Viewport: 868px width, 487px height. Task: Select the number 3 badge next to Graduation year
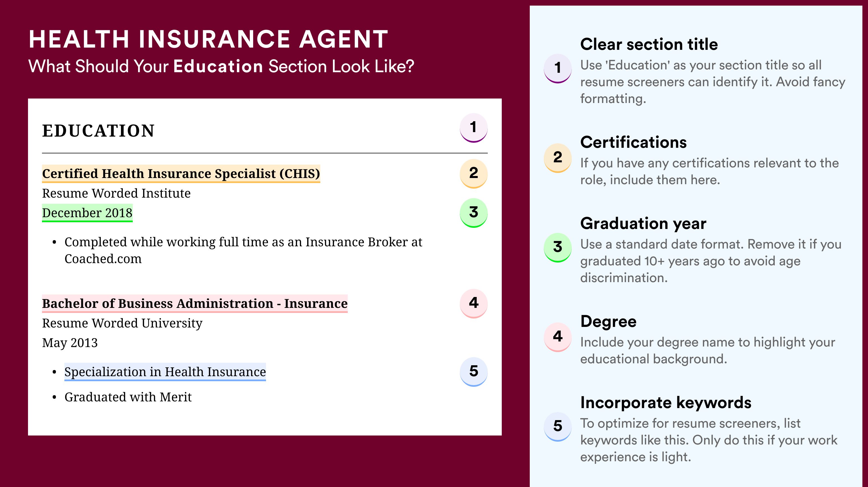coord(558,247)
